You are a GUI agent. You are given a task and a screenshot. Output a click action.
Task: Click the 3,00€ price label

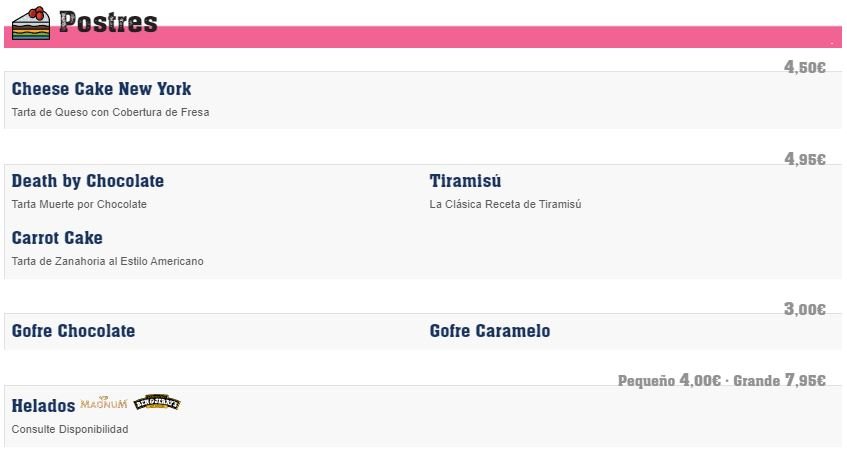tap(805, 309)
